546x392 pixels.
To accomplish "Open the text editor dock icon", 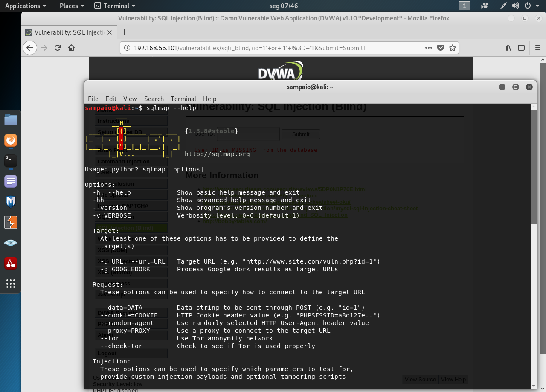I will tap(11, 181).
